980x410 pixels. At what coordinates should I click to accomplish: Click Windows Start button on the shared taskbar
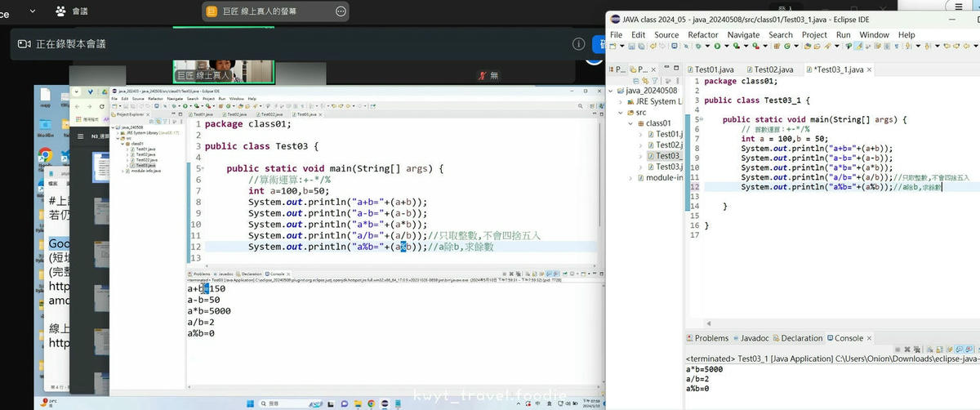coord(249,403)
